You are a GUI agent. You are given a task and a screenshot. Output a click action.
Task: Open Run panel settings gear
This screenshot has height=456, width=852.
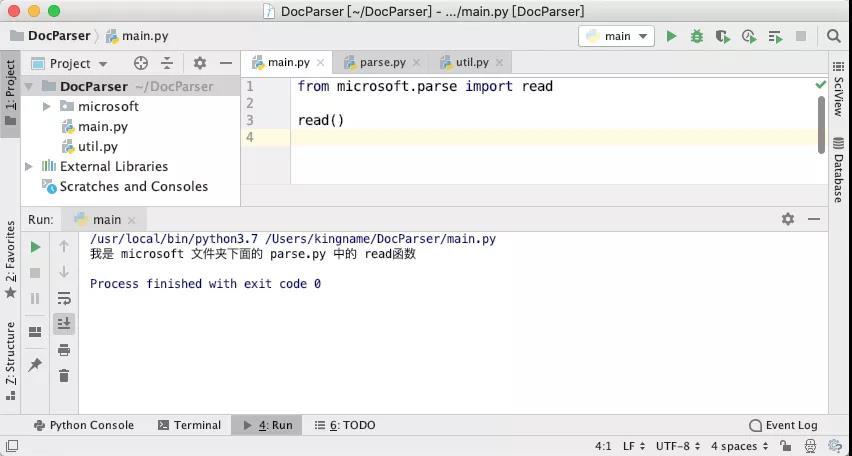pyautogui.click(x=788, y=219)
